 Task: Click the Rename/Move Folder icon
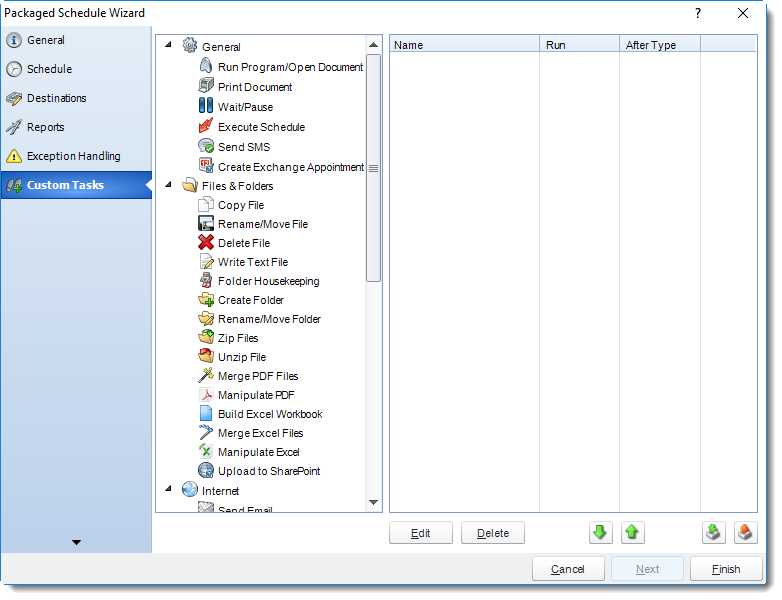(206, 318)
